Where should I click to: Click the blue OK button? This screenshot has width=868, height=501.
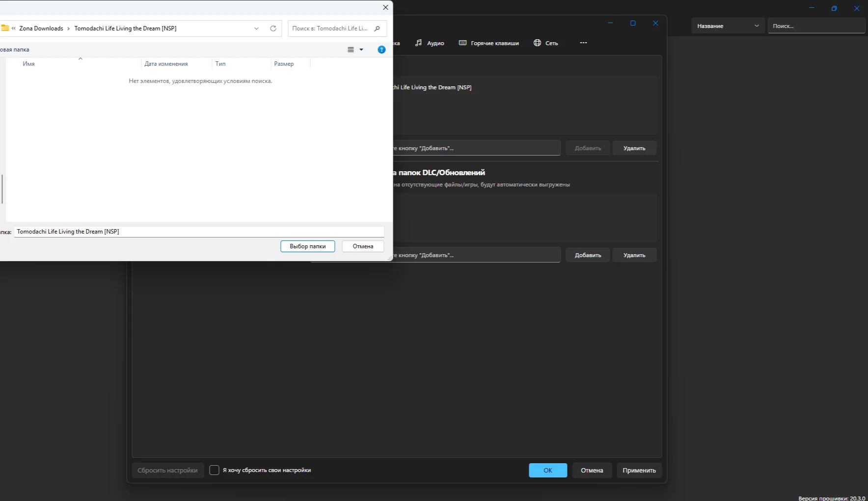pyautogui.click(x=548, y=470)
